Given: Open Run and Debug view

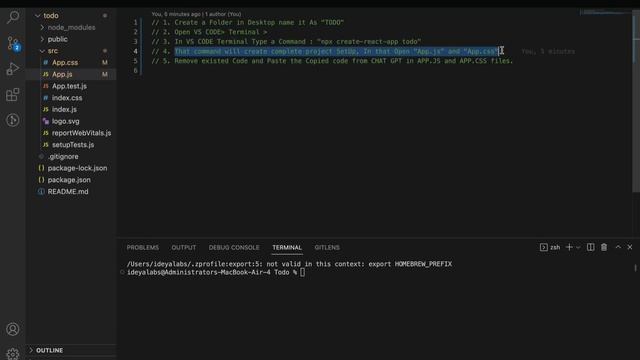Looking at the screenshot, I should click(13, 69).
